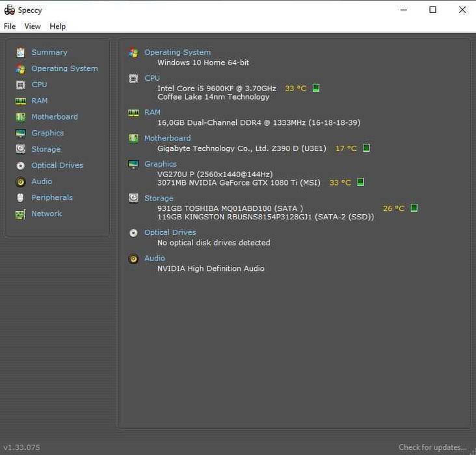Open Network sidebar section

[x=47, y=214]
